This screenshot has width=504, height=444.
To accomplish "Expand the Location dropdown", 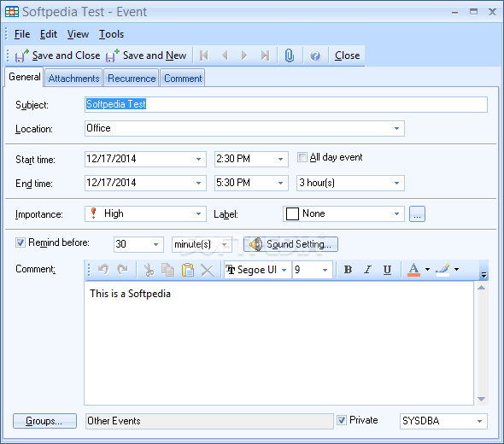I will [396, 129].
